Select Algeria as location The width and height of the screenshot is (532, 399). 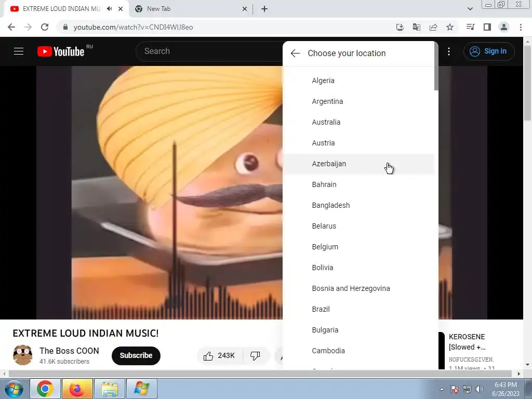pos(358,81)
